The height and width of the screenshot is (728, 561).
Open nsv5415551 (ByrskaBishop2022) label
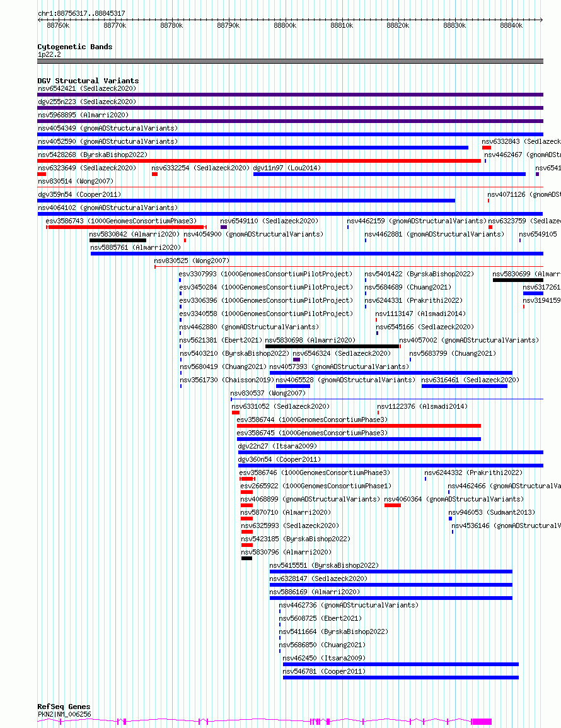pos(324,565)
